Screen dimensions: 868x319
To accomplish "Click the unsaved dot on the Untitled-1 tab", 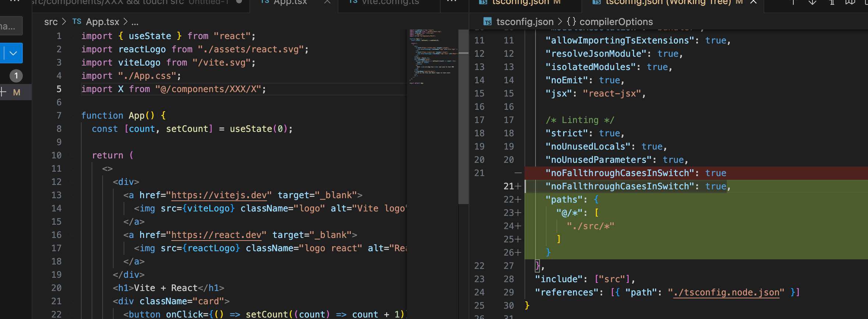I will [x=239, y=2].
